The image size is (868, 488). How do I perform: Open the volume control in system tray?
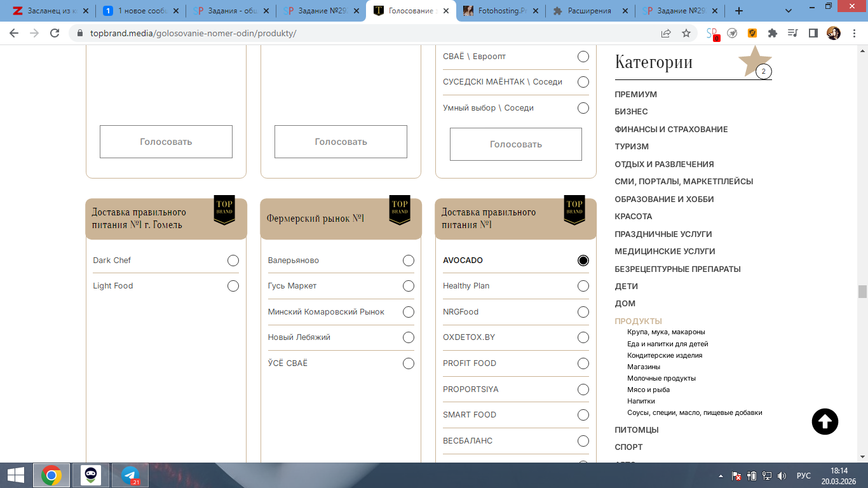782,475
